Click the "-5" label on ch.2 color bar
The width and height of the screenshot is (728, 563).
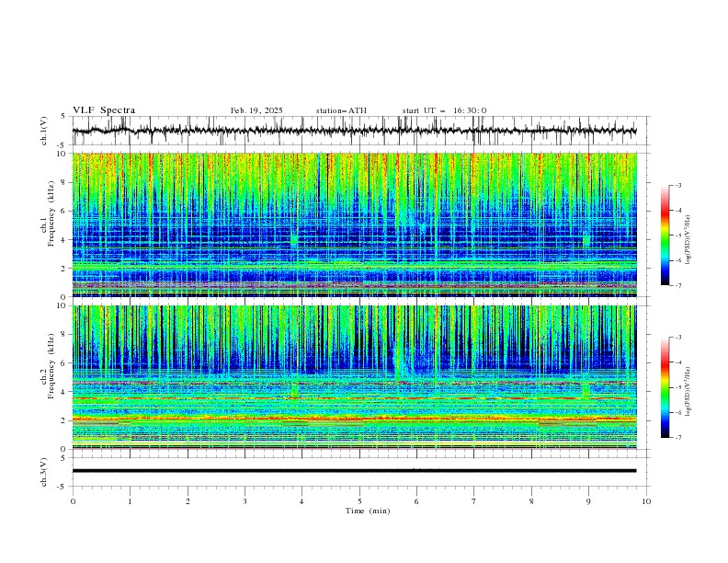click(x=678, y=387)
